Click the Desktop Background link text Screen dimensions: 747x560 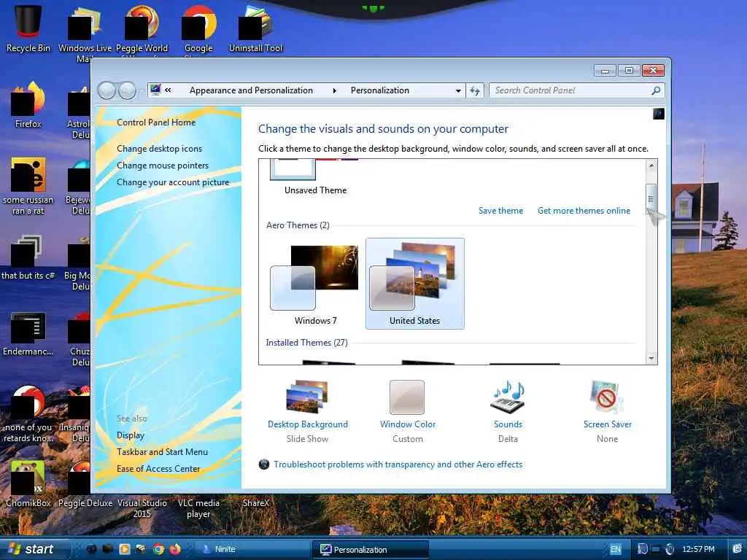click(x=308, y=424)
